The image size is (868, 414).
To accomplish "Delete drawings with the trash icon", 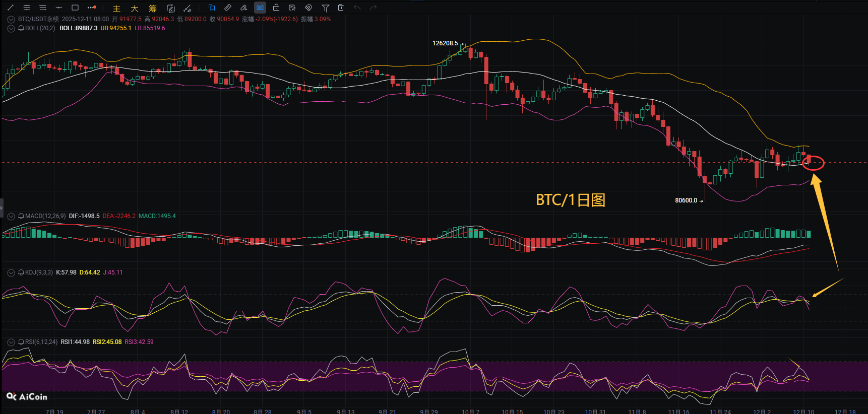I will pyautogui.click(x=341, y=8).
